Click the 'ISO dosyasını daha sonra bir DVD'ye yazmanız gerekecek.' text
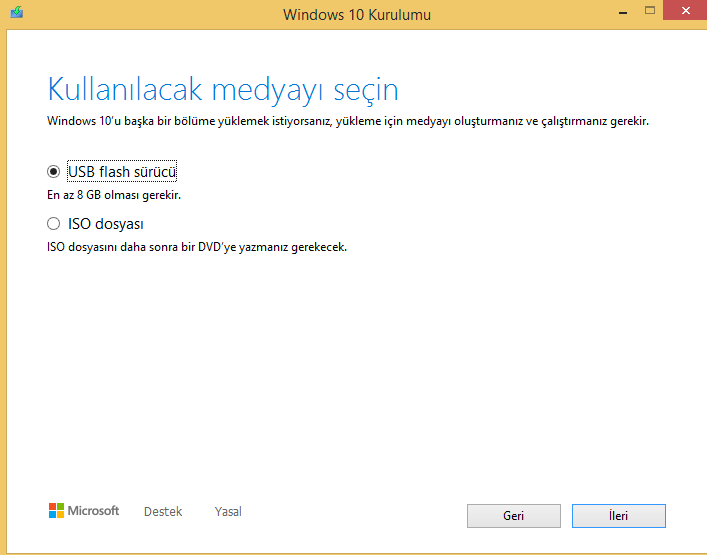Screen dimensions: 707x555 197,247
